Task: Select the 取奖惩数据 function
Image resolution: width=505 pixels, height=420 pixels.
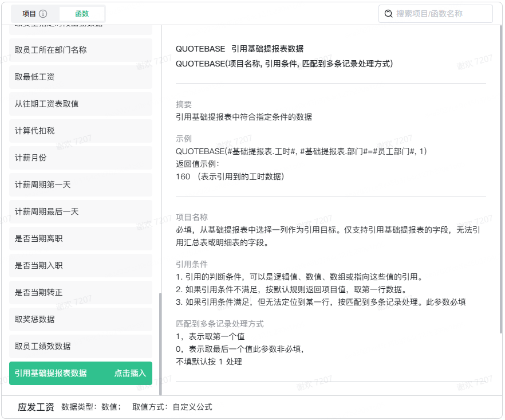Action: pos(80,319)
